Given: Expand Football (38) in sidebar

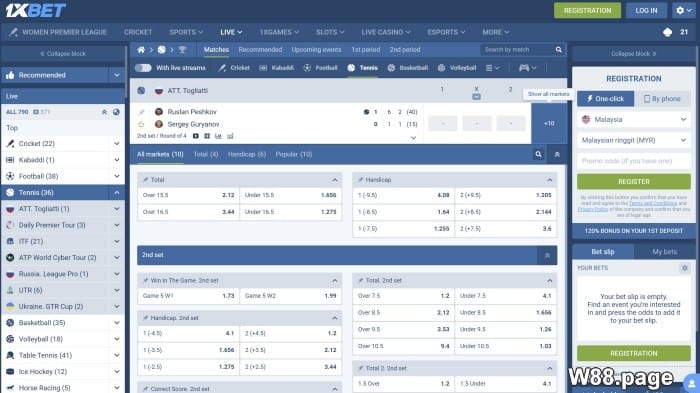Looking at the screenshot, I should pos(117,176).
